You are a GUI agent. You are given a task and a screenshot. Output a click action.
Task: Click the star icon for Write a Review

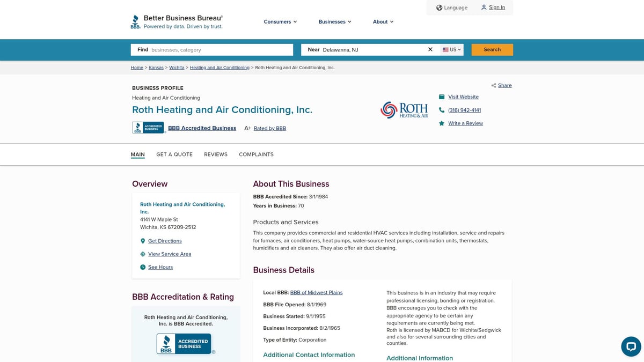click(x=442, y=123)
